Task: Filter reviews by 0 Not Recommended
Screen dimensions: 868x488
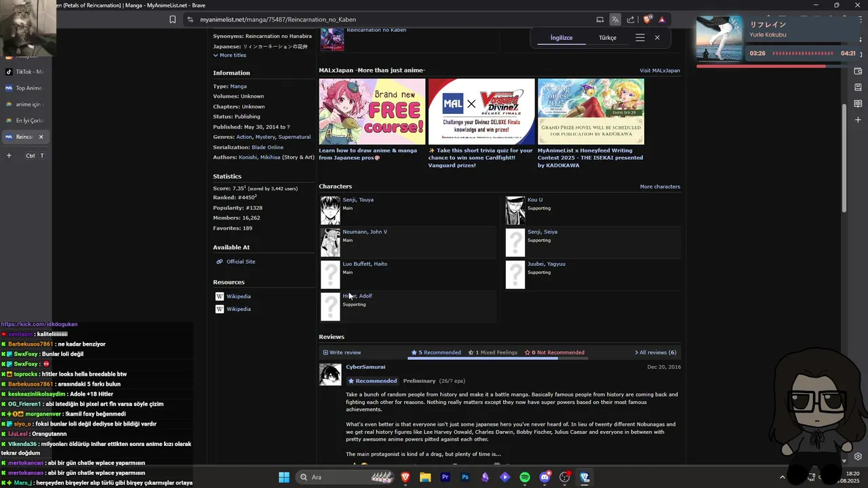Action: pyautogui.click(x=554, y=352)
